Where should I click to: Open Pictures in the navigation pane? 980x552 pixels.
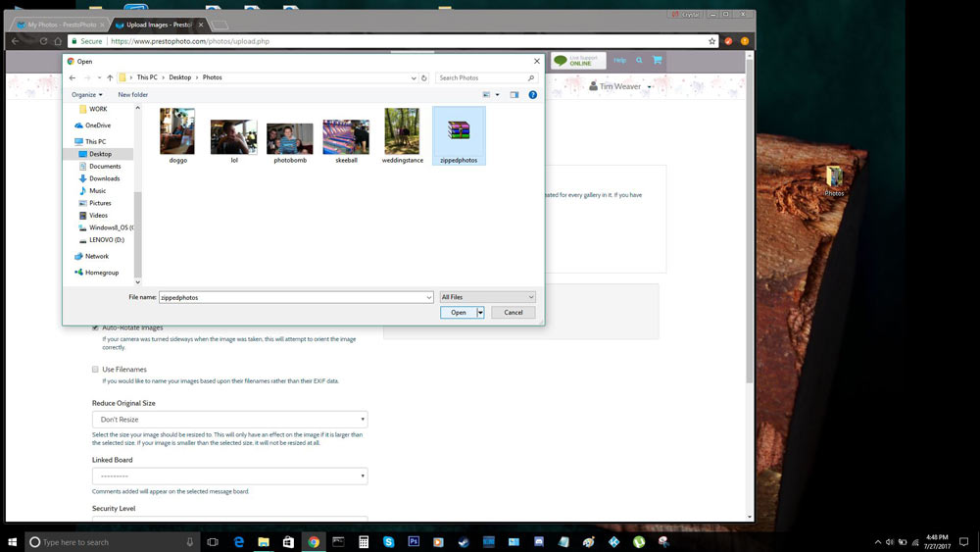95,203
